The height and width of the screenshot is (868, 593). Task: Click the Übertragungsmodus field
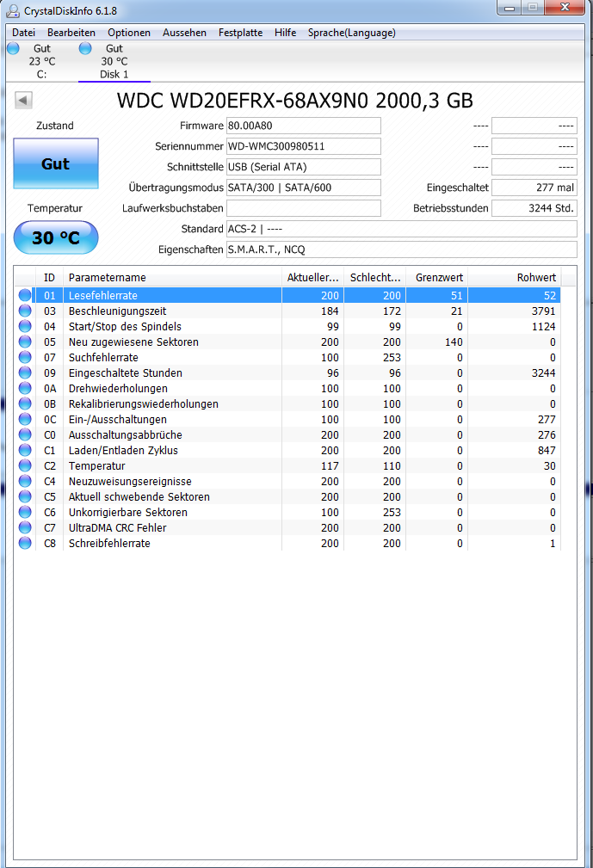(304, 188)
